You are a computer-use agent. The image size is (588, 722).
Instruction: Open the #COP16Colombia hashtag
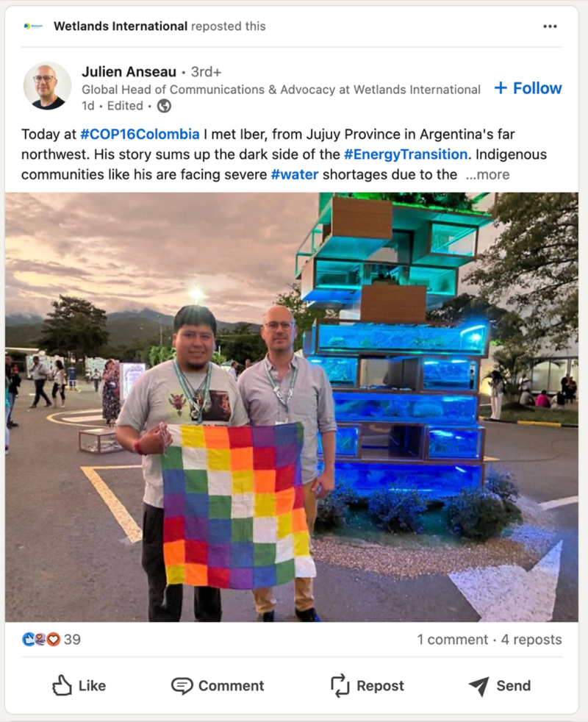(140, 134)
